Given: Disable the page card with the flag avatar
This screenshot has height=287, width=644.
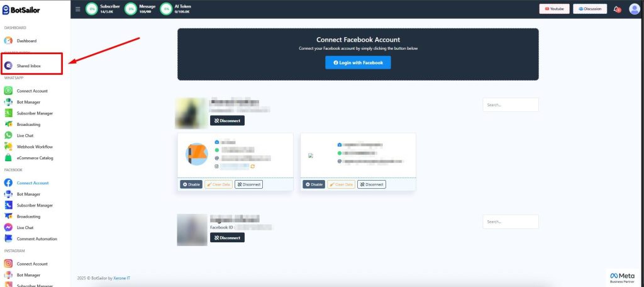Looking at the screenshot, I should click(x=191, y=184).
